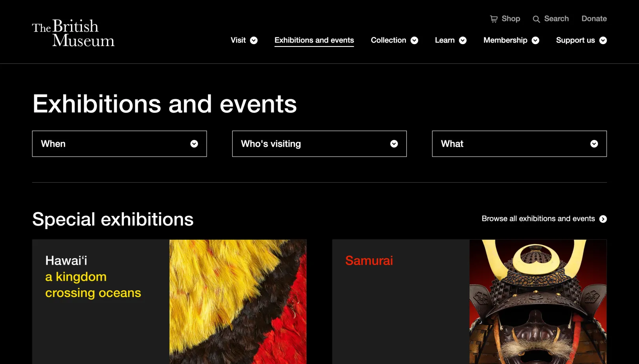Image resolution: width=639 pixels, height=364 pixels.
Task: Click the Samurai armour helmet image
Action: pos(538,302)
